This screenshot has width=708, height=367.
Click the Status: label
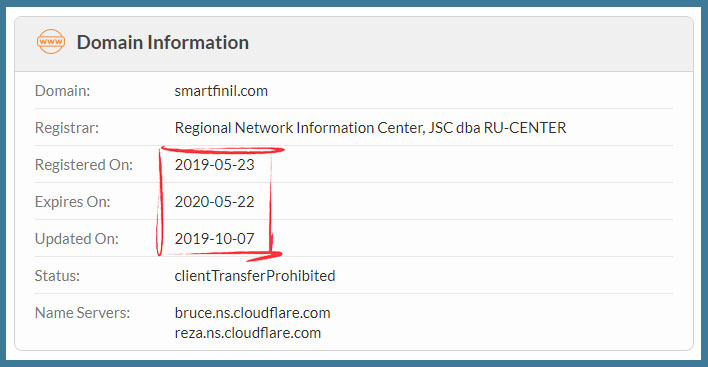57,276
